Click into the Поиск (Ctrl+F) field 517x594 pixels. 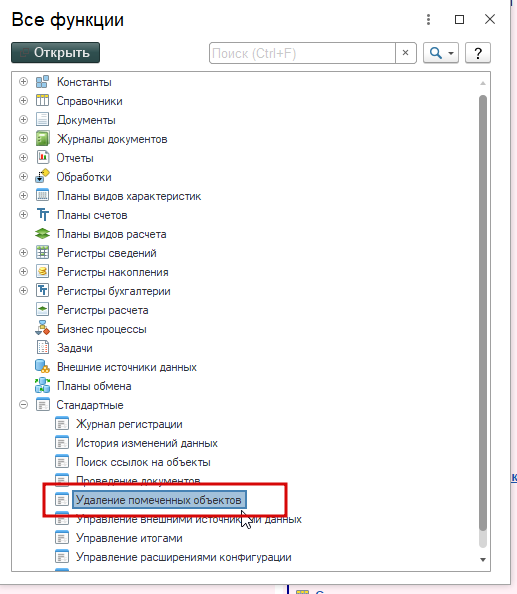click(x=302, y=53)
